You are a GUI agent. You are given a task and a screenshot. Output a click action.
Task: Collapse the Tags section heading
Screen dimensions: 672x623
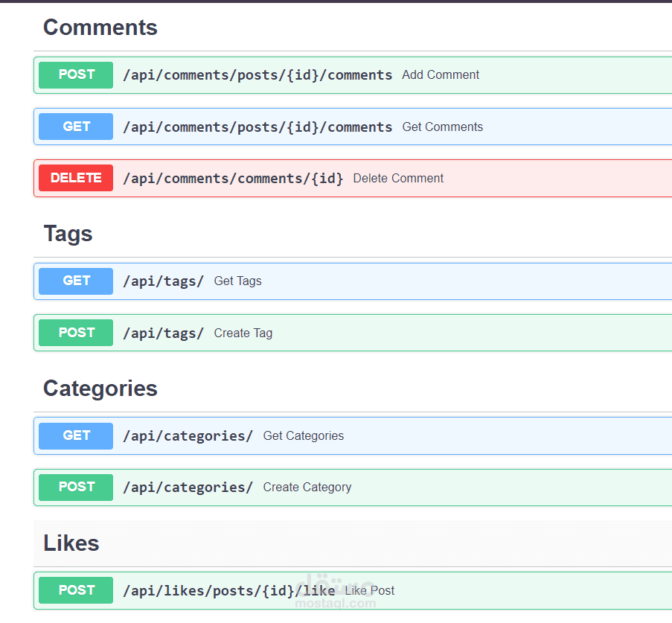(68, 234)
